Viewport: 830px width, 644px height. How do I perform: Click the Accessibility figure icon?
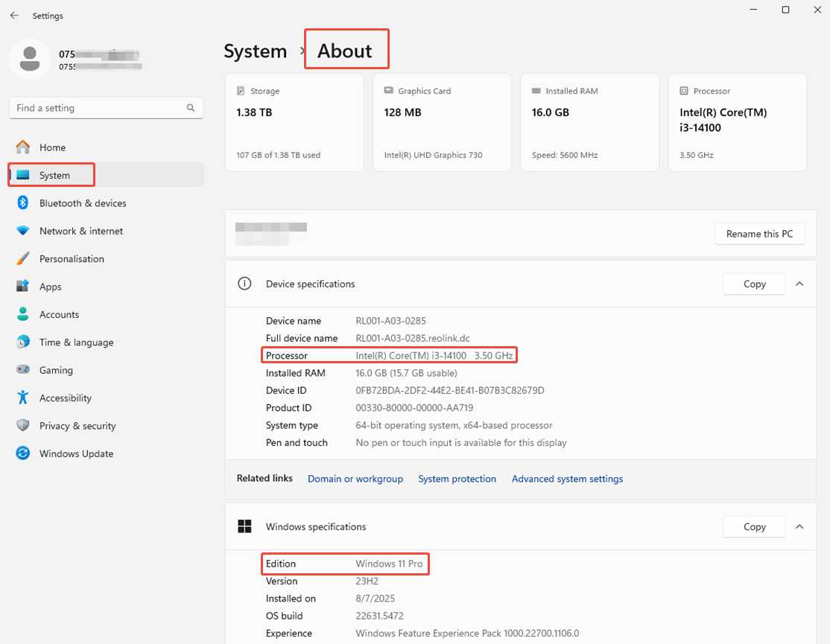[x=23, y=398]
